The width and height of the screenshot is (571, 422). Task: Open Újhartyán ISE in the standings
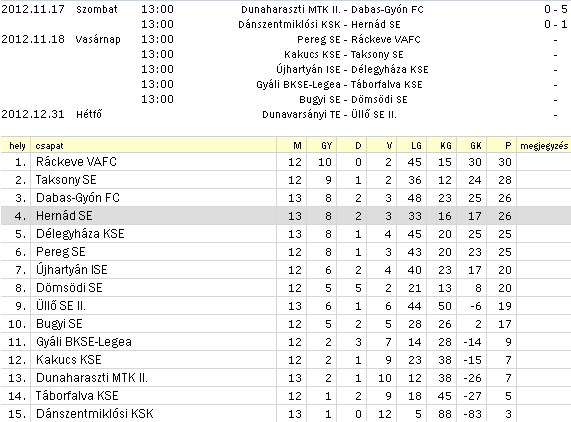tap(71, 269)
